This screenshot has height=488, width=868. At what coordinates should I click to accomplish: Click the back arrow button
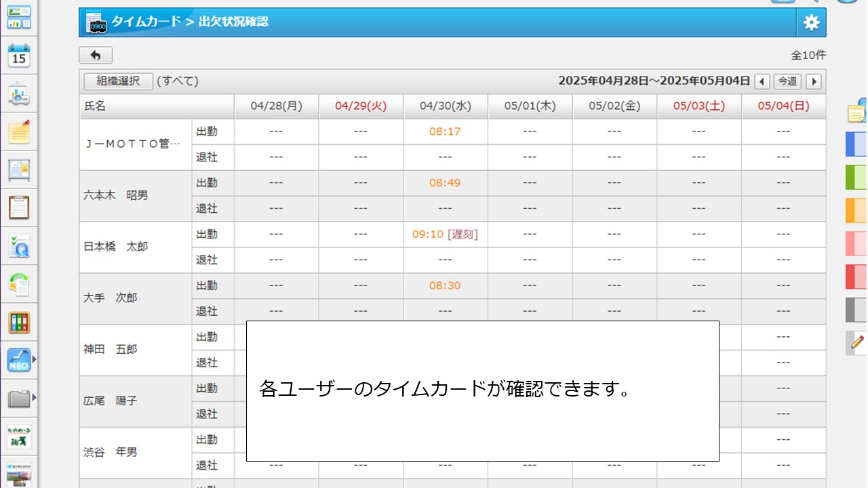pyautogui.click(x=96, y=56)
